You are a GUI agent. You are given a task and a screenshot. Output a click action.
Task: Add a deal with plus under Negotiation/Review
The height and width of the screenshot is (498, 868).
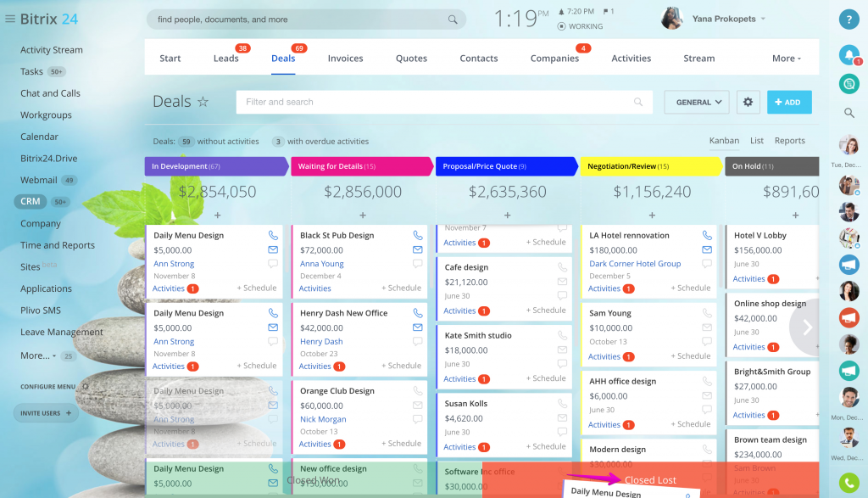(652, 215)
